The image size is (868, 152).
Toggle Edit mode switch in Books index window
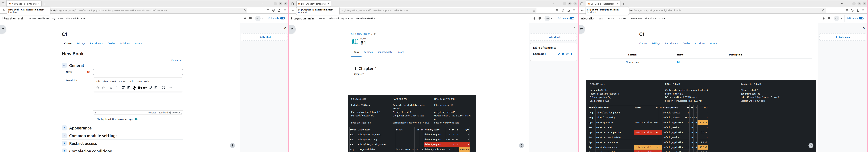pos(861,19)
